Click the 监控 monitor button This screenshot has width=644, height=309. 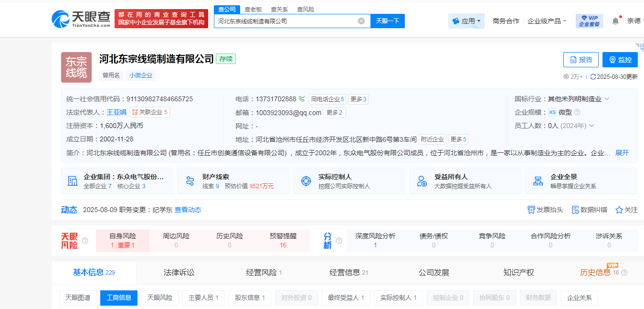620,60
